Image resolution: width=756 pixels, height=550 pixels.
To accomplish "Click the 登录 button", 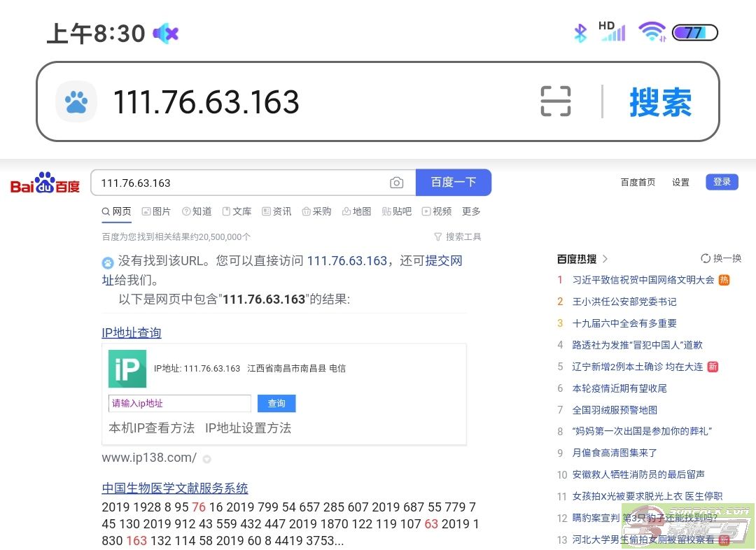I will point(722,182).
